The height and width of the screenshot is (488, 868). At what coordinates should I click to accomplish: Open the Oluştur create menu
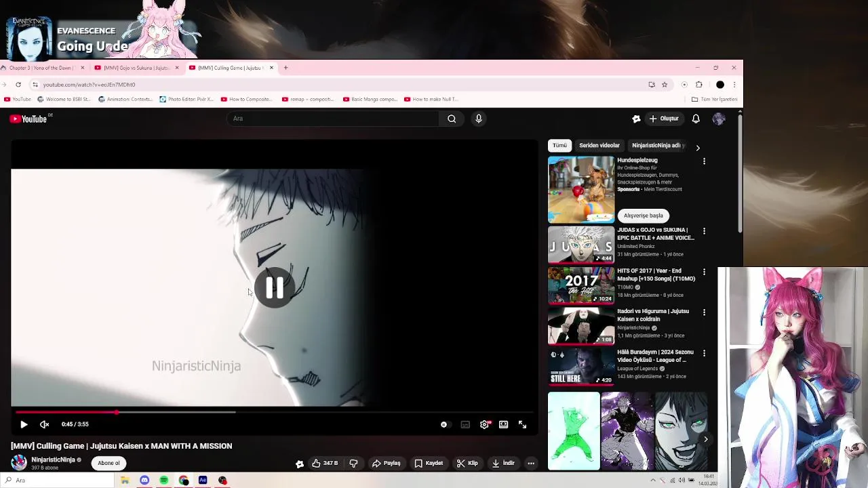tap(663, 119)
